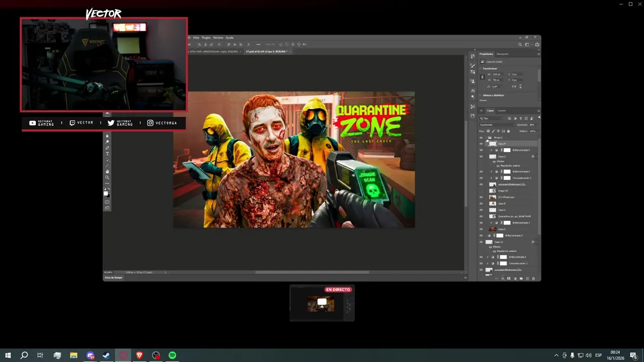The width and height of the screenshot is (644, 362).
Task: Add a layer mask icon
Action: click(509, 279)
